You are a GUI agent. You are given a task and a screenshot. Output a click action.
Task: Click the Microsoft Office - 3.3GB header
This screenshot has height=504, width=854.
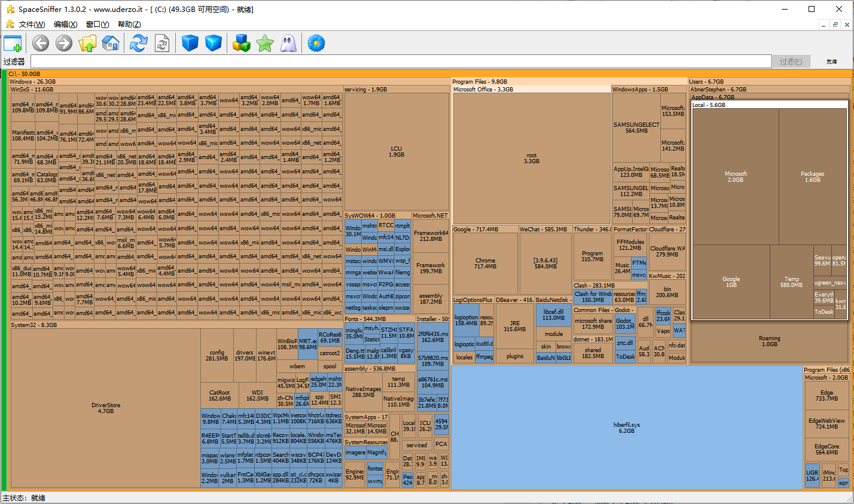pos(532,89)
